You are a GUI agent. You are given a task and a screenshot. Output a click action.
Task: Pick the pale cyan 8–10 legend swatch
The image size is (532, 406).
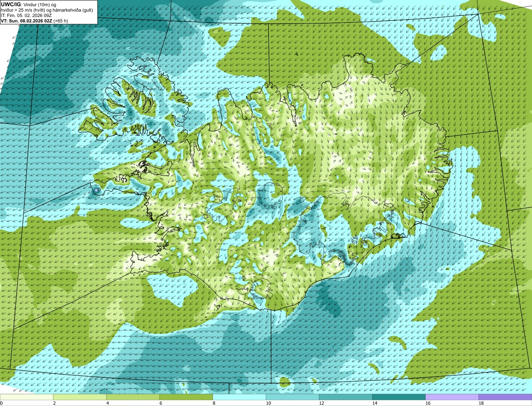point(239,397)
